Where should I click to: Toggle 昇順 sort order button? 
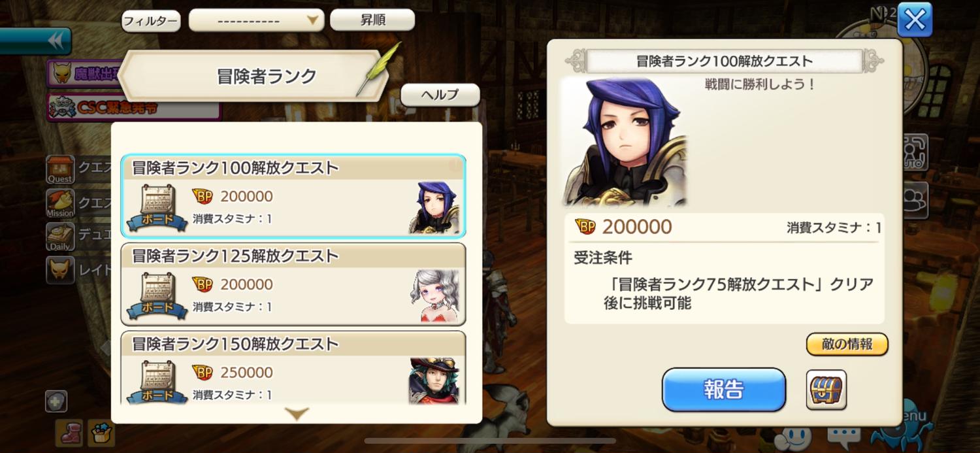click(372, 20)
